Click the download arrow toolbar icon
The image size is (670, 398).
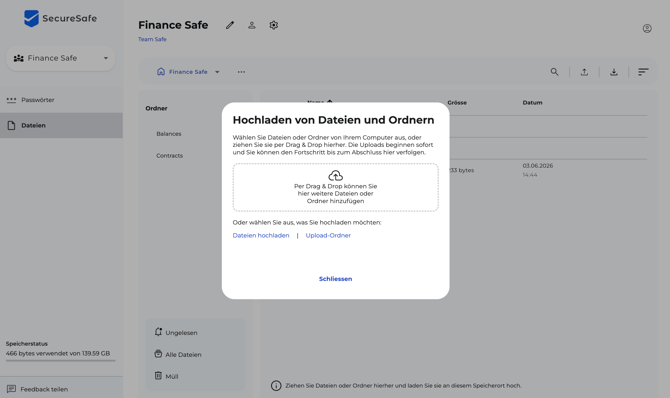(x=614, y=72)
